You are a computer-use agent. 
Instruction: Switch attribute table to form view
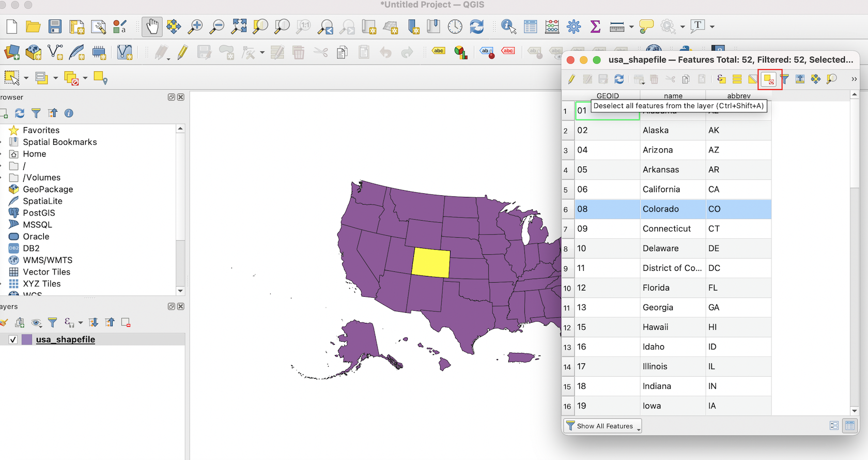[834, 426]
